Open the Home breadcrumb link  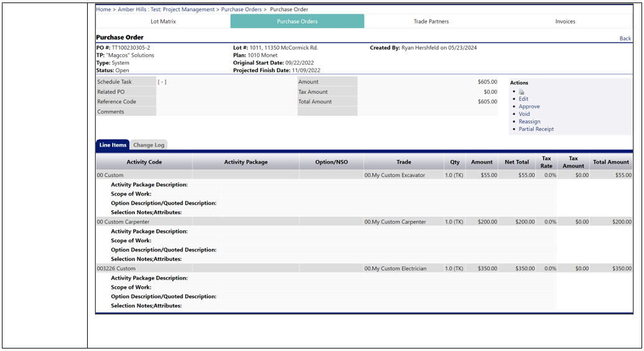(103, 9)
